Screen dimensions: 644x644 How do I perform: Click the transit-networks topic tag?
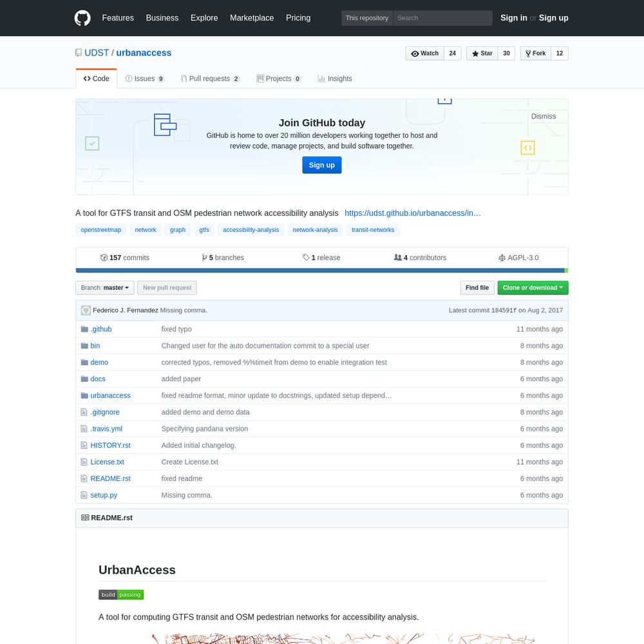click(372, 230)
